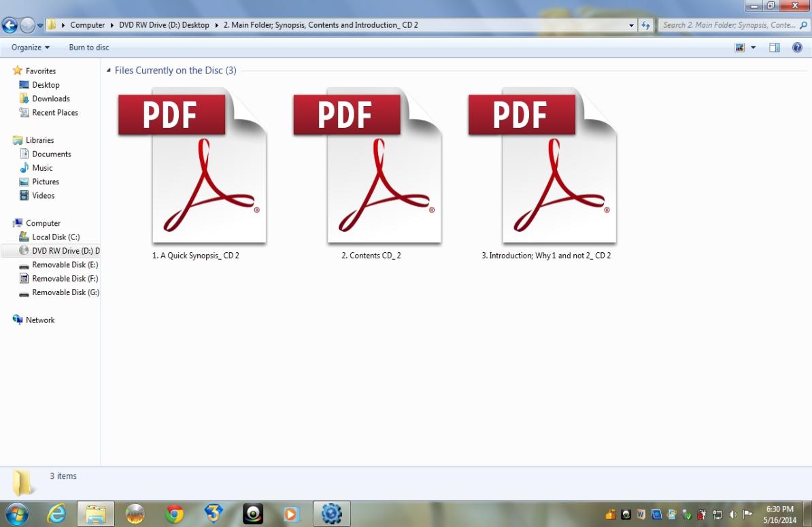This screenshot has width=812, height=527.
Task: Open the Pictures library
Action: pyautogui.click(x=46, y=182)
